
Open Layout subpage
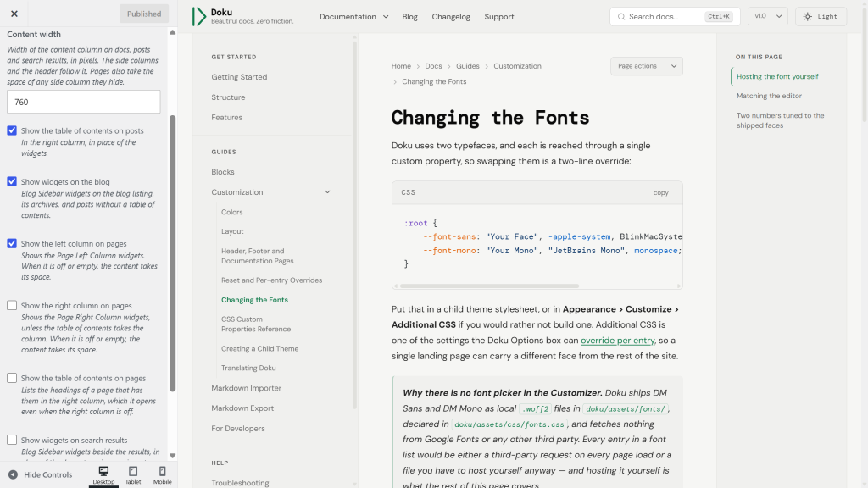[232, 231]
